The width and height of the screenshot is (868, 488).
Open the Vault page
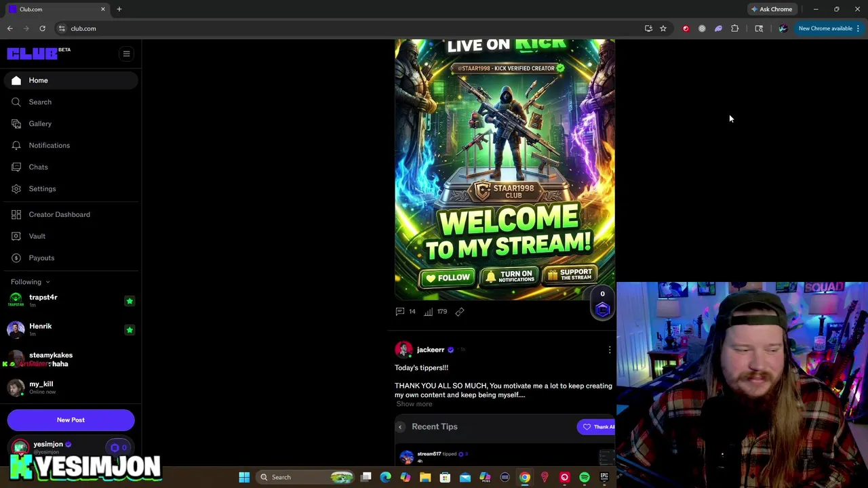[x=71, y=236]
